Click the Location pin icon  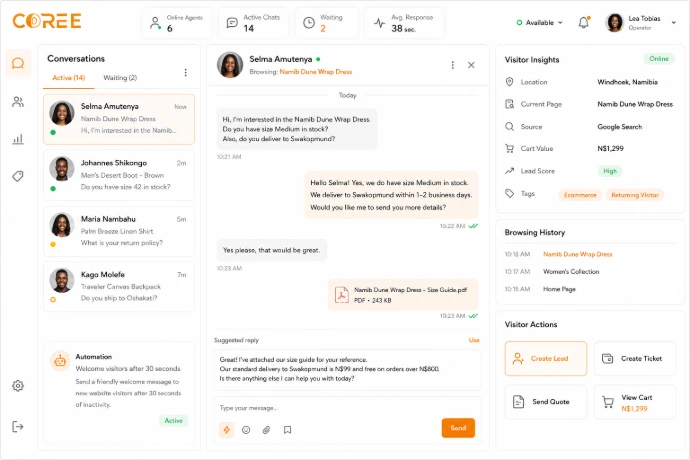pos(510,82)
